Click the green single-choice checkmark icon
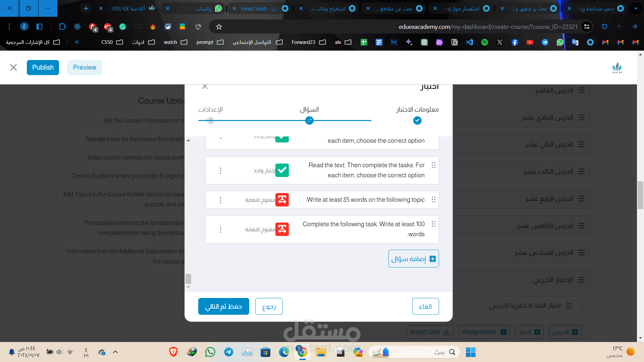 click(x=282, y=170)
